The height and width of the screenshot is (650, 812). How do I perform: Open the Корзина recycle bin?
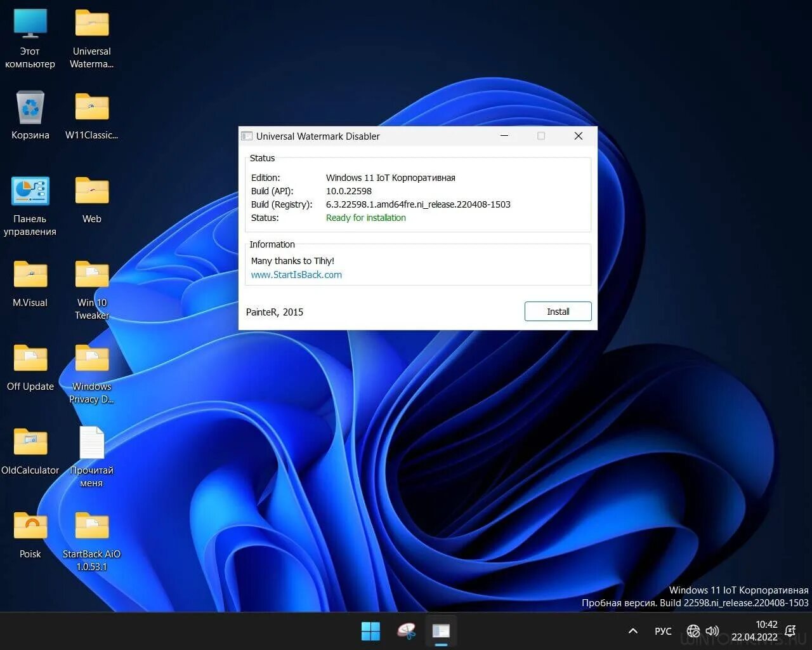pyautogui.click(x=30, y=115)
